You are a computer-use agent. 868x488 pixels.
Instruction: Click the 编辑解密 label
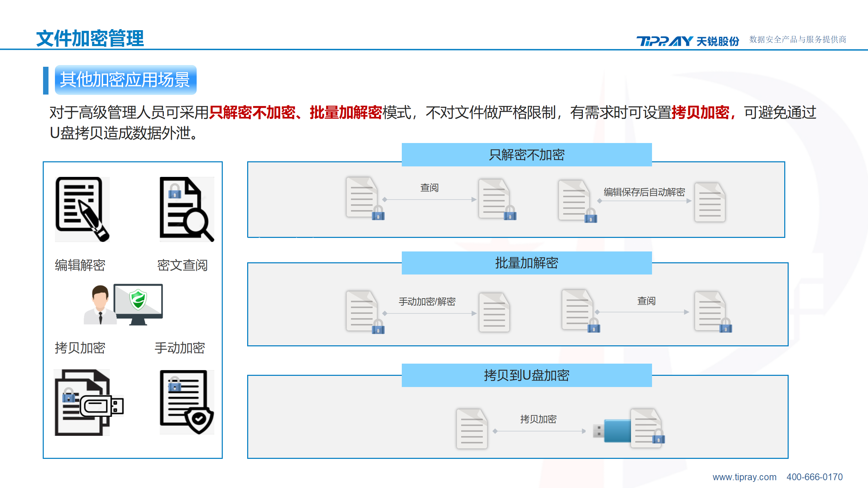coord(80,265)
